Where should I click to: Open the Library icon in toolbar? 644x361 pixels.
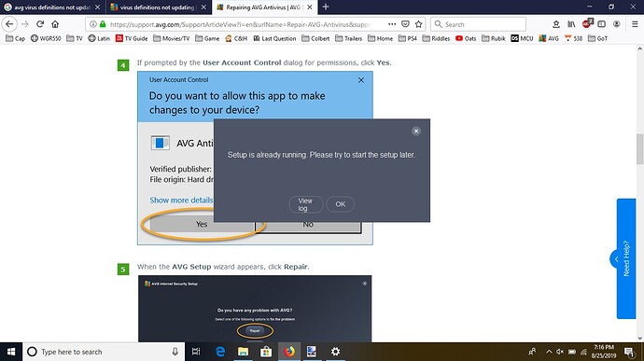[571, 24]
